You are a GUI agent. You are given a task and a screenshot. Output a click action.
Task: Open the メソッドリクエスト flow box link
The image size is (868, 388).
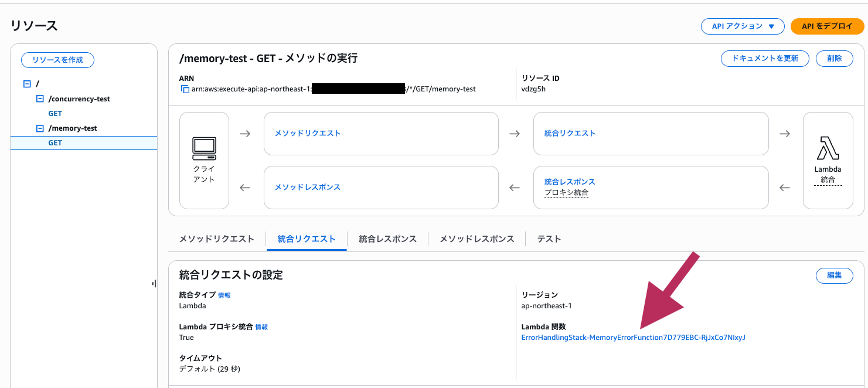[308, 133]
